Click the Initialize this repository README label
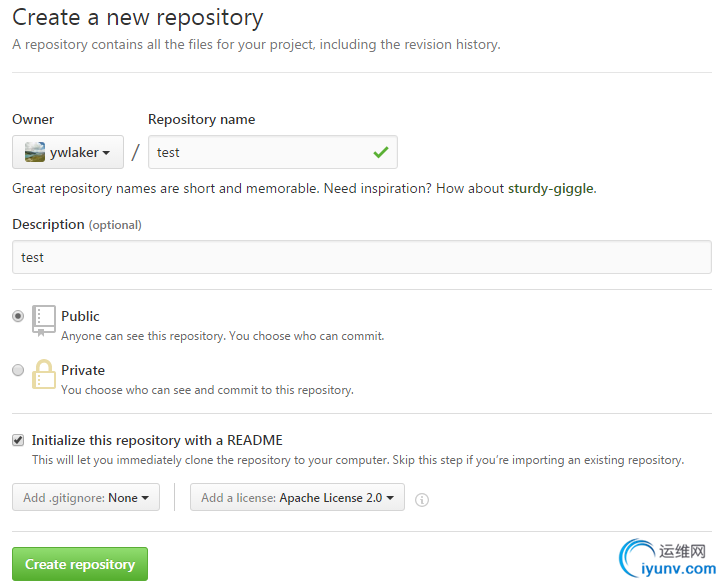722x585 pixels. pyautogui.click(x=157, y=440)
